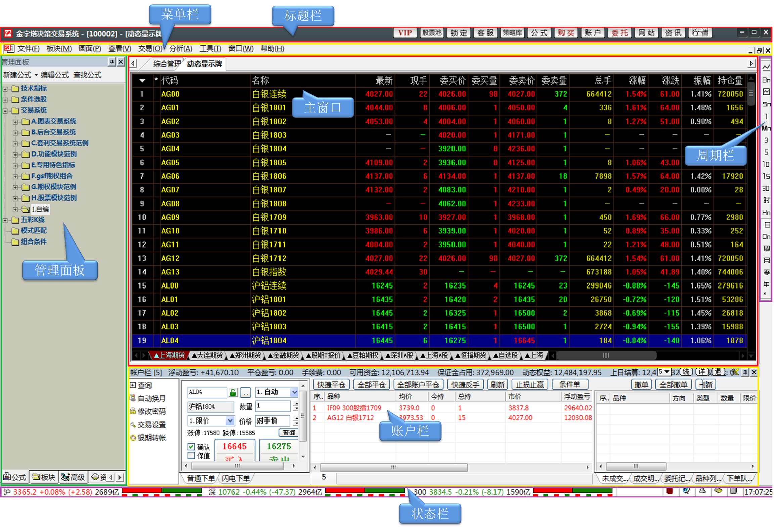Click the green 16275 sell button
This screenshot has width=775, height=532.
(x=279, y=450)
